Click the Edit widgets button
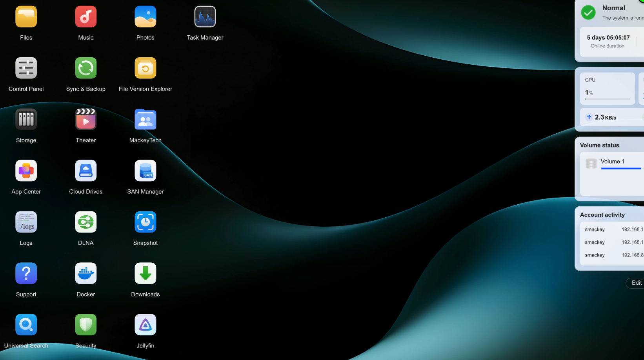This screenshot has width=644, height=360. 635,283
